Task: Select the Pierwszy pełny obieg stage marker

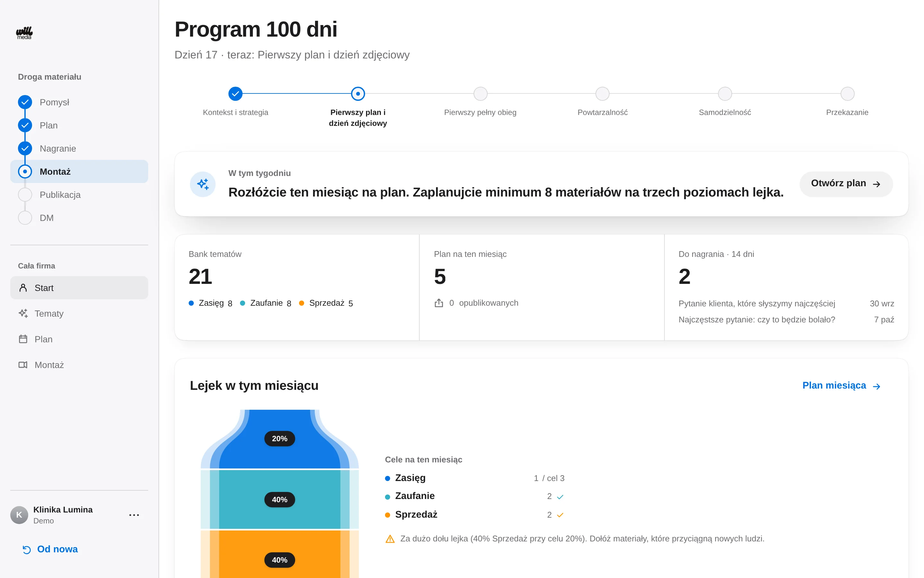Action: (480, 94)
